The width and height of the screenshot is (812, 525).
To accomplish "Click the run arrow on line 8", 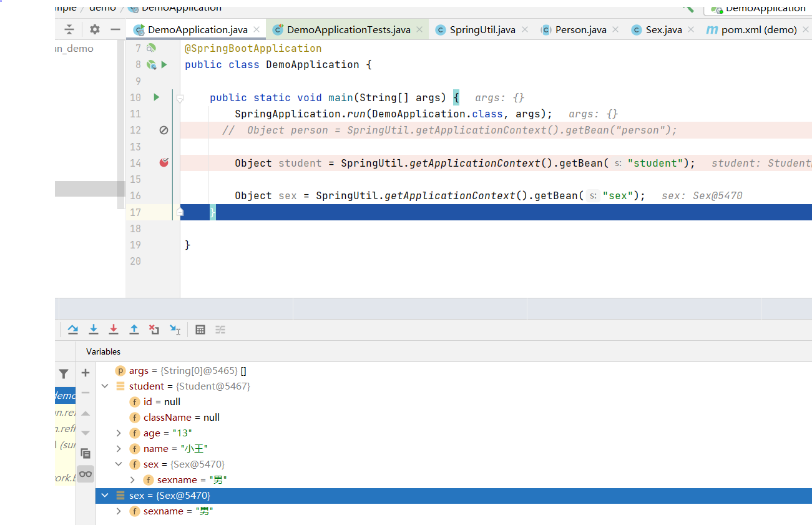I will click(164, 64).
